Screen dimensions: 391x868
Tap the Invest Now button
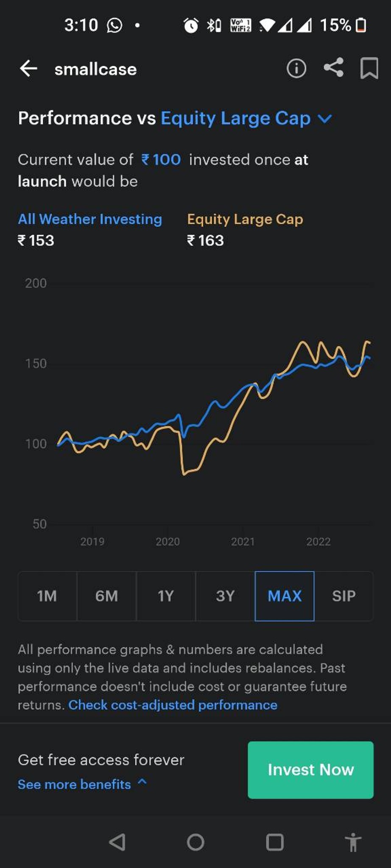[310, 770]
